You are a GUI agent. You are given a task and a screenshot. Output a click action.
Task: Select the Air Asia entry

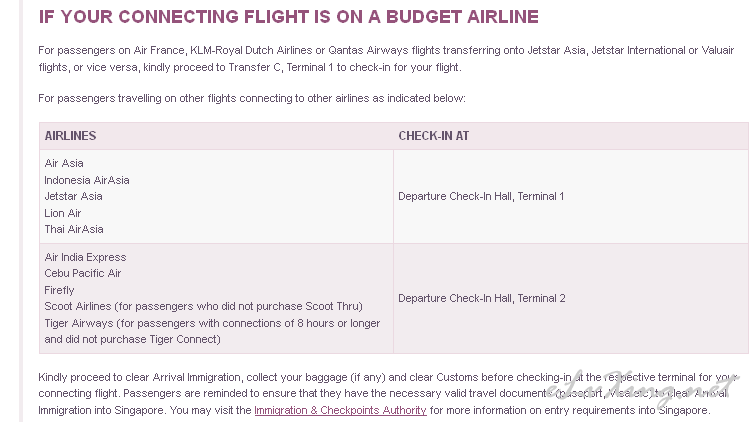point(64,163)
